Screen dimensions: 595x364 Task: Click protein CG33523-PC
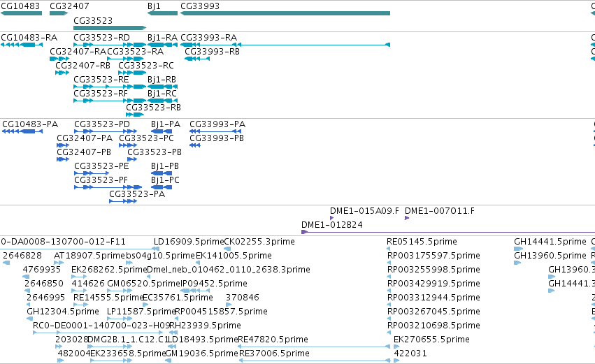coord(146,138)
